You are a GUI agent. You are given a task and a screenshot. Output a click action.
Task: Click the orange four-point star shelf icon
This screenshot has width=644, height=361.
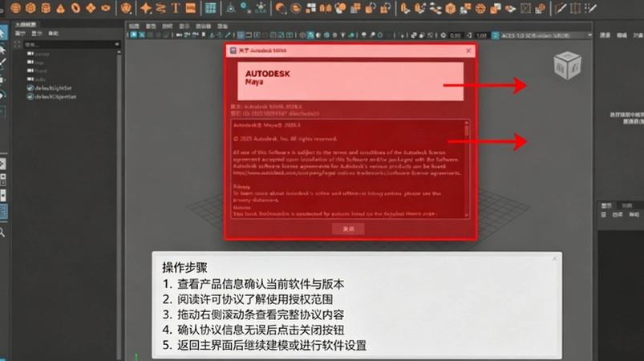tap(146, 8)
